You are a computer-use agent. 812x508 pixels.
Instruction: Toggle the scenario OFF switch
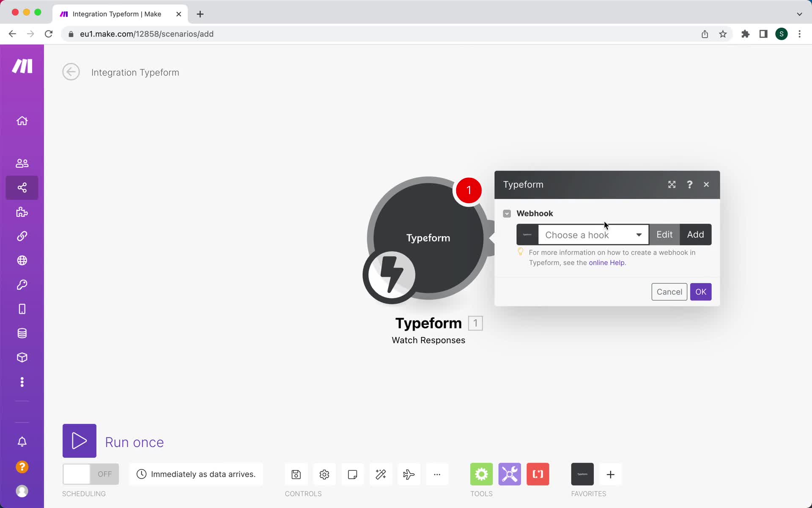(x=91, y=474)
